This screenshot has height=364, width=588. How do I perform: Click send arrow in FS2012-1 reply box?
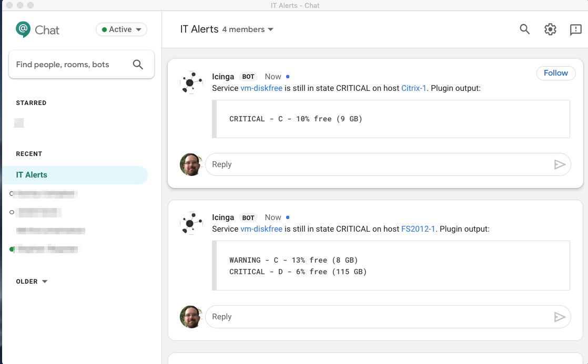tap(560, 317)
